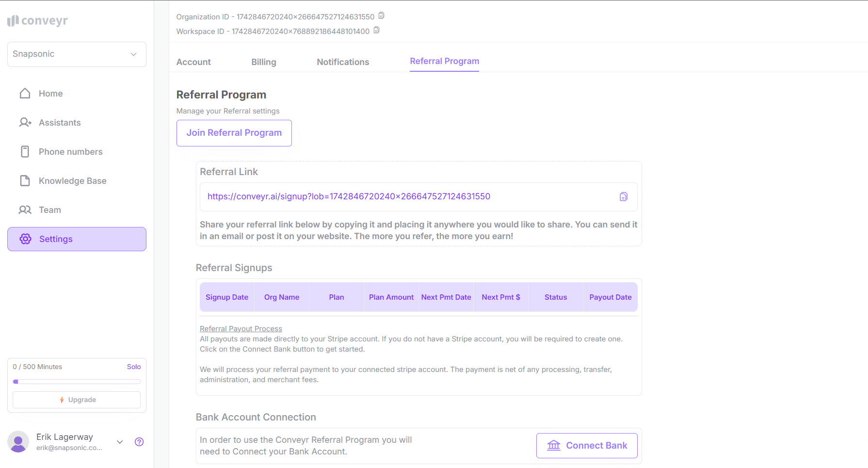This screenshot has width=868, height=468.
Task: Click the Payout Date column header
Action: 611,297
